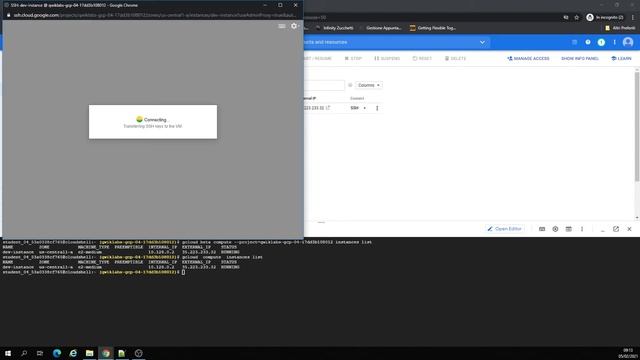Switch to Google Chrome on the taskbar
The width and height of the screenshot is (640, 360).
click(x=106, y=353)
